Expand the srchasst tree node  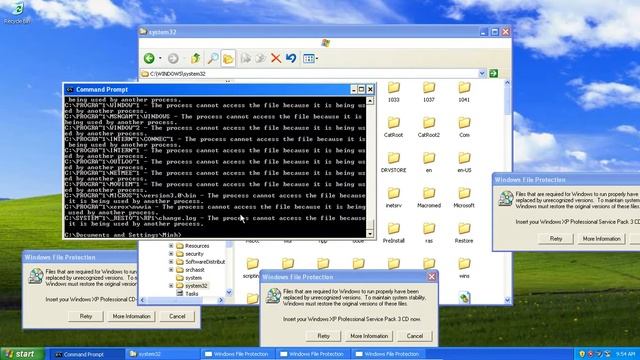tap(171, 270)
